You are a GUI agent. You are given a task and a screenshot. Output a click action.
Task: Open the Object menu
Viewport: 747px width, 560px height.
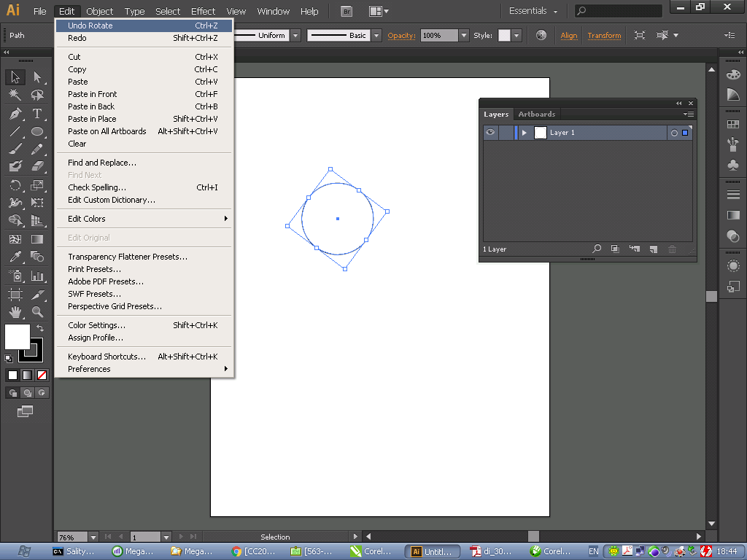tap(99, 12)
